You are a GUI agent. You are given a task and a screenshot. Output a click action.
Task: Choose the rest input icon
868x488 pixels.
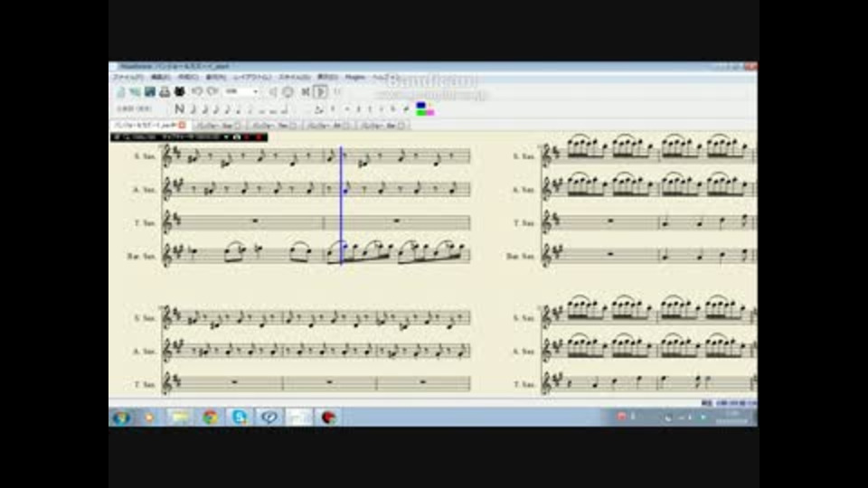coord(333,109)
